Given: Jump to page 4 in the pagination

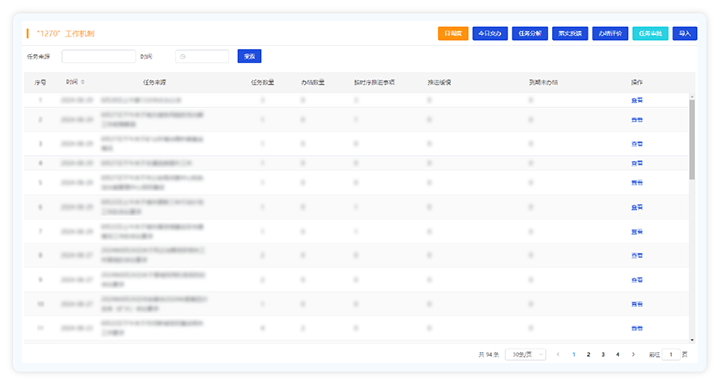Looking at the screenshot, I should [618, 354].
